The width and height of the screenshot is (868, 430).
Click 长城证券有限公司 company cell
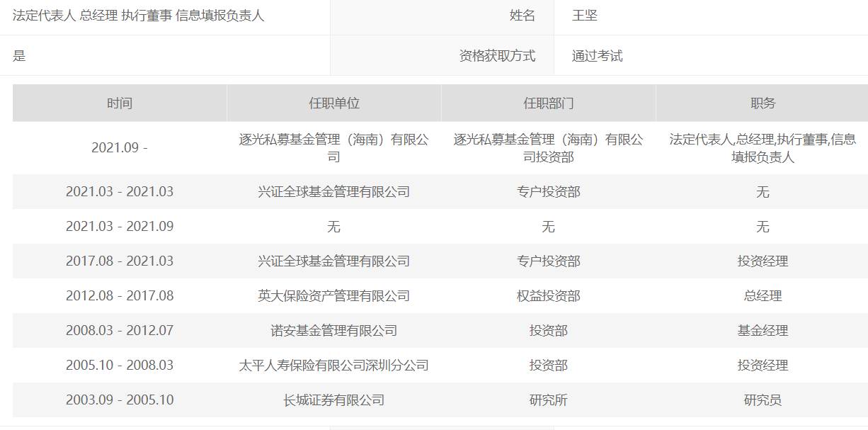[x=334, y=400]
